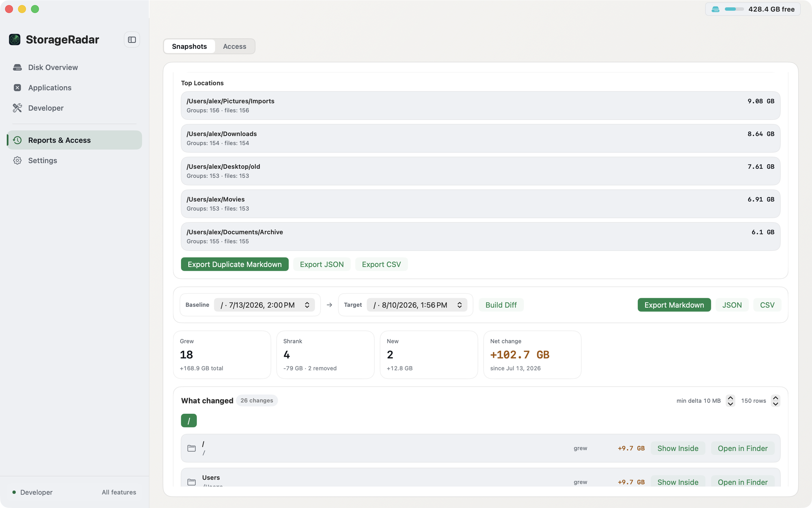Screen dimensions: 812x508
Task: Open the Developer tools section
Action: 74,108
